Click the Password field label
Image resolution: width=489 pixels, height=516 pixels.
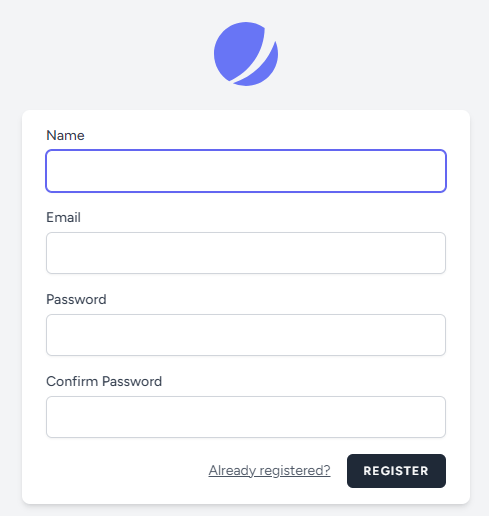pyautogui.click(x=76, y=299)
